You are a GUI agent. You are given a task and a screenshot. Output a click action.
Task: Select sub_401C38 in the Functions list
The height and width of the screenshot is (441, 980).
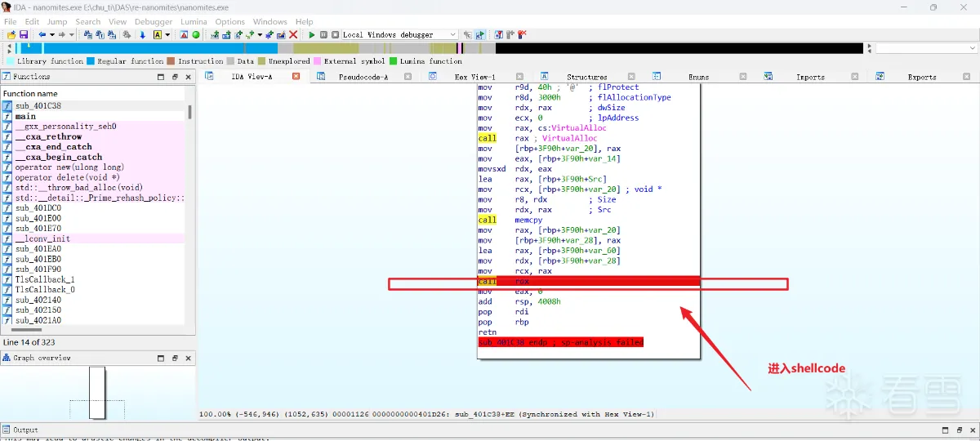(93, 106)
